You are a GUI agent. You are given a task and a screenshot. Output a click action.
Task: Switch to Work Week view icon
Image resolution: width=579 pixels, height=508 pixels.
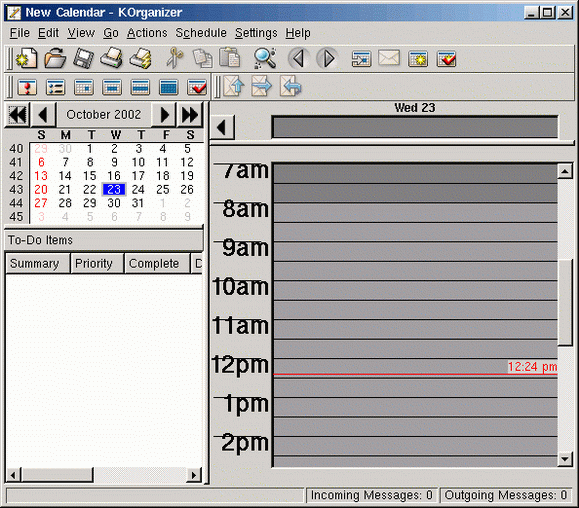pos(112,87)
